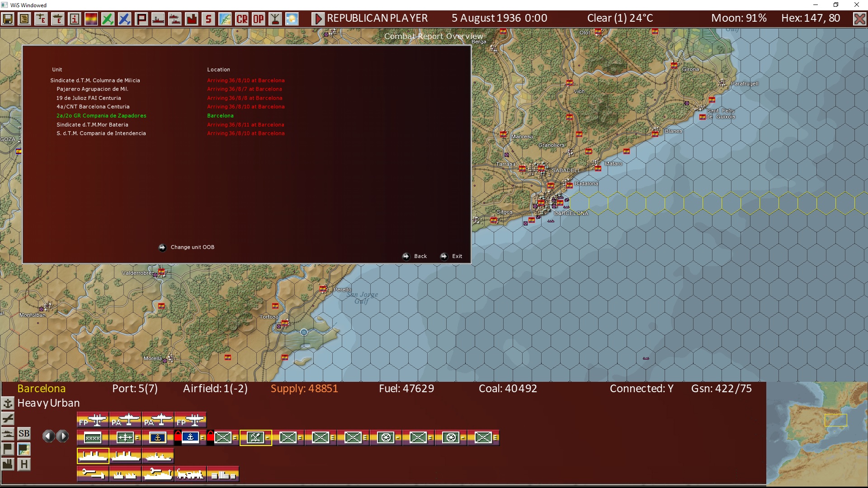Click the red factory toolbar icon
This screenshot has height=488, width=868.
(192, 19)
